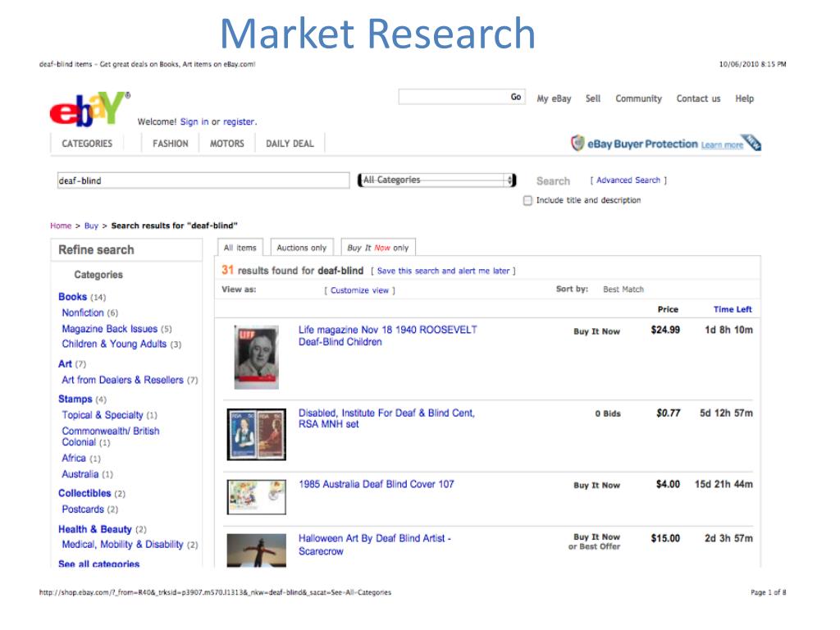Filter by Health & Beauty category
The image size is (840, 630).
95,529
